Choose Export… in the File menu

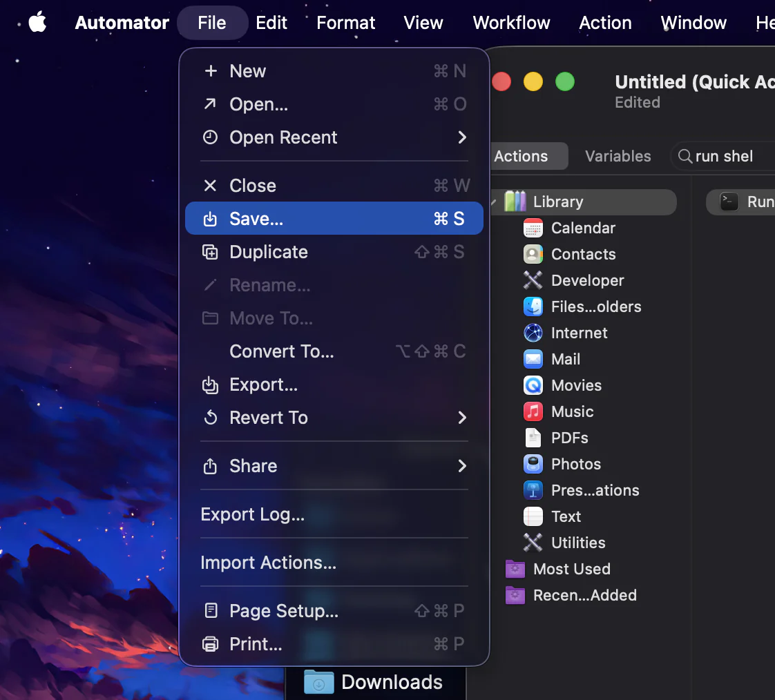(x=334, y=385)
